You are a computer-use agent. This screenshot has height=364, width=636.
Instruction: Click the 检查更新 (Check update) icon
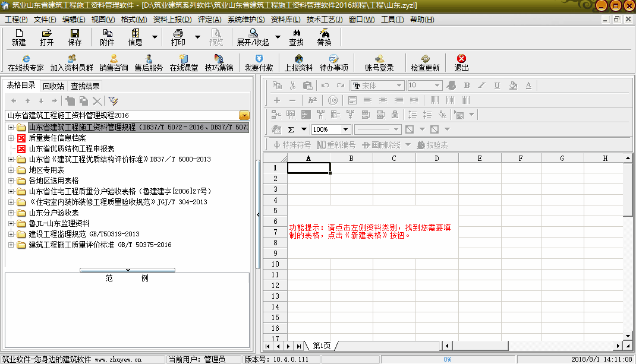[425, 59]
